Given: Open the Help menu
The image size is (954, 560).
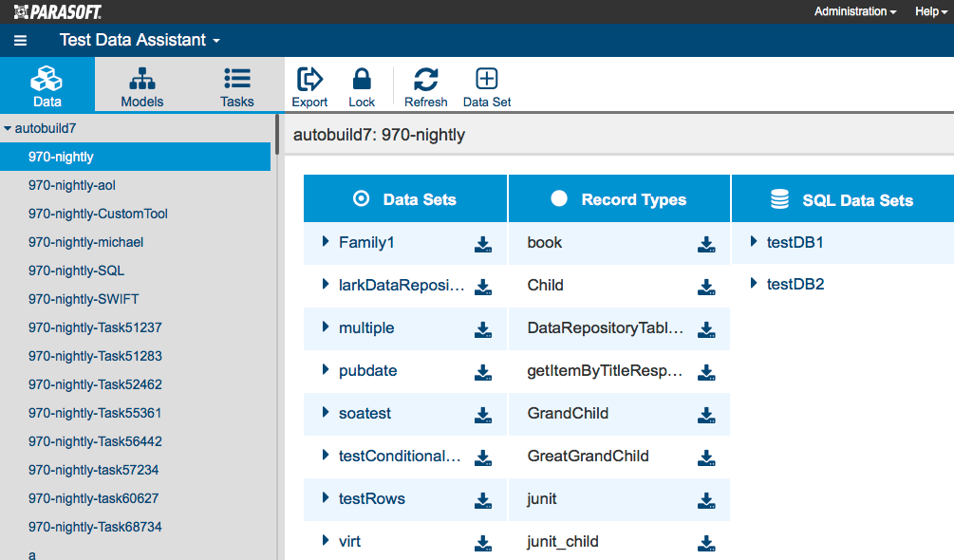Looking at the screenshot, I should (931, 11).
